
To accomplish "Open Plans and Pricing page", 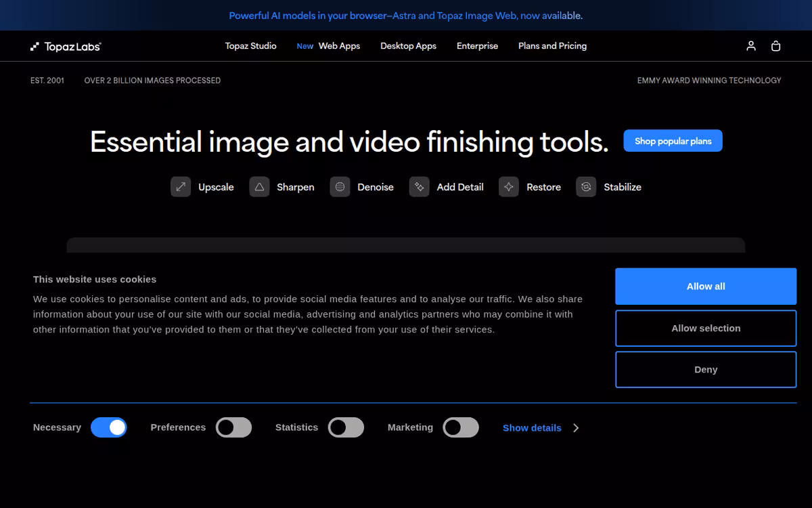I will click(x=552, y=46).
